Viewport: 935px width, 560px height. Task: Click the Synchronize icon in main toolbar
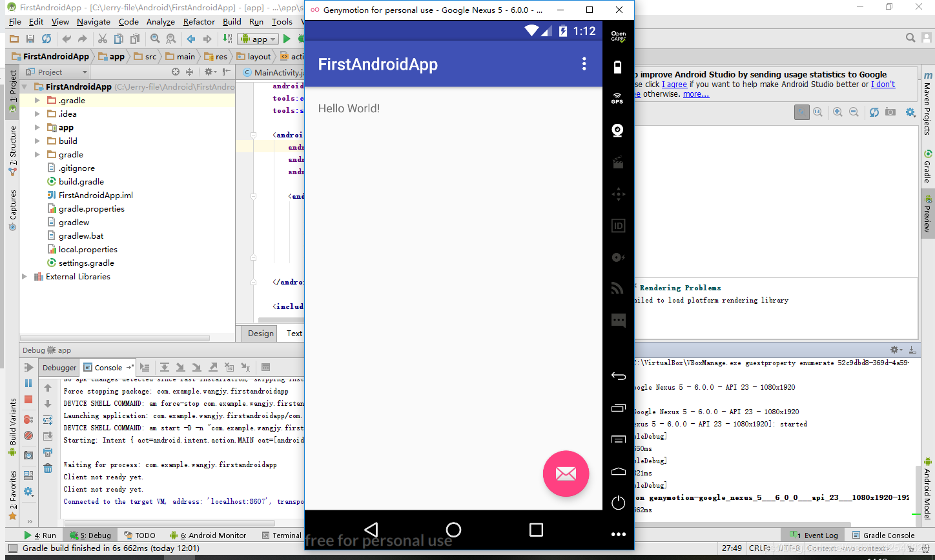tap(46, 39)
